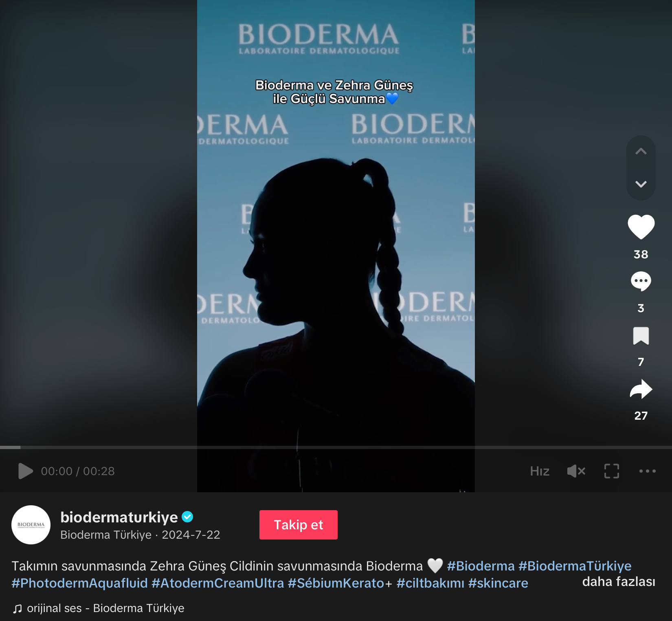Open the #BiodermaTürkiye hashtag

tap(575, 566)
